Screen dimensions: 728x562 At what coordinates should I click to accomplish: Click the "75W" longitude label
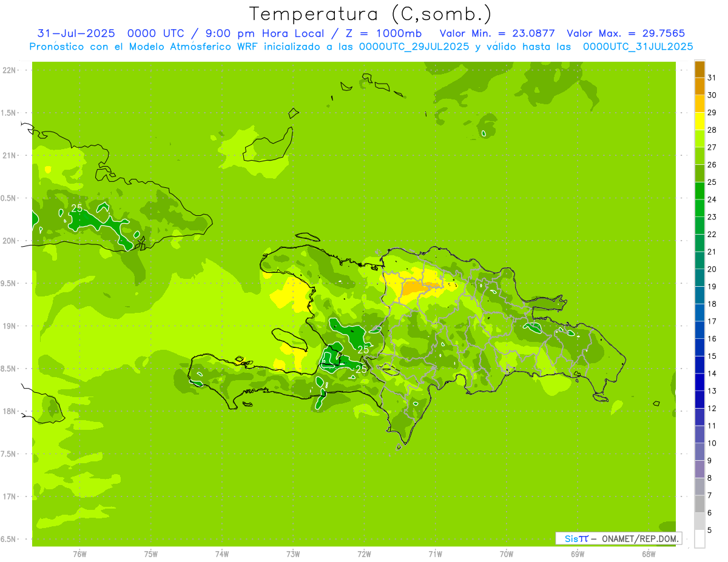(151, 554)
